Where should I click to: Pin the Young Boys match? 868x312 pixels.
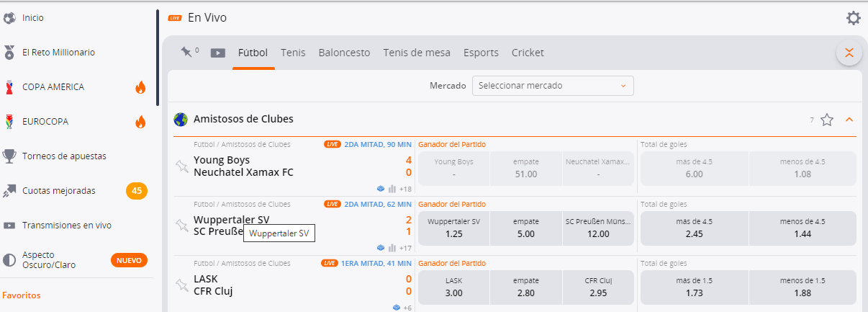pyautogui.click(x=181, y=166)
